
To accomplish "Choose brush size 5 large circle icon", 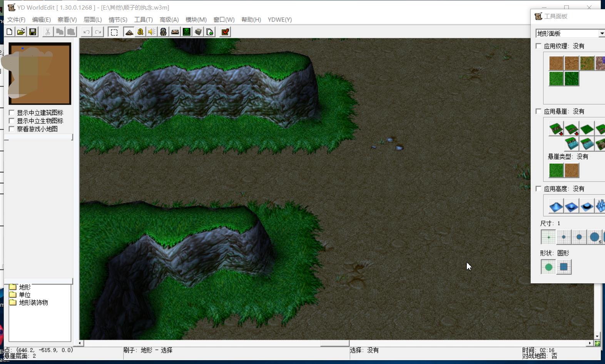I will (595, 237).
